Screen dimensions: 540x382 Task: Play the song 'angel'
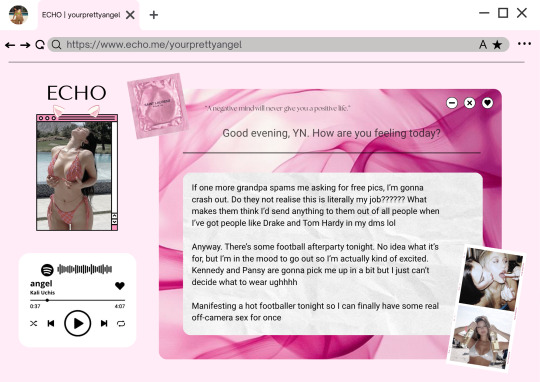point(77,323)
